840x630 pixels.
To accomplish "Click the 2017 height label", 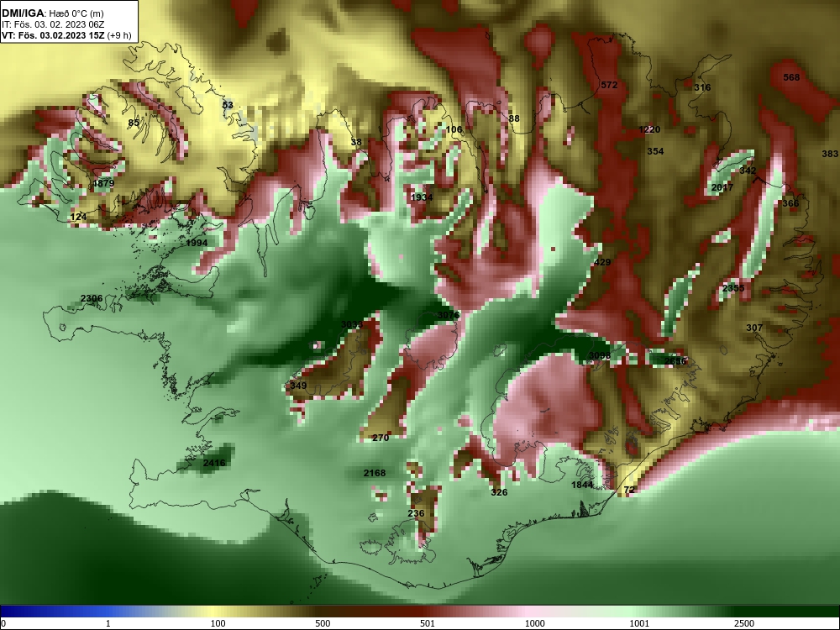I will pos(722,187).
